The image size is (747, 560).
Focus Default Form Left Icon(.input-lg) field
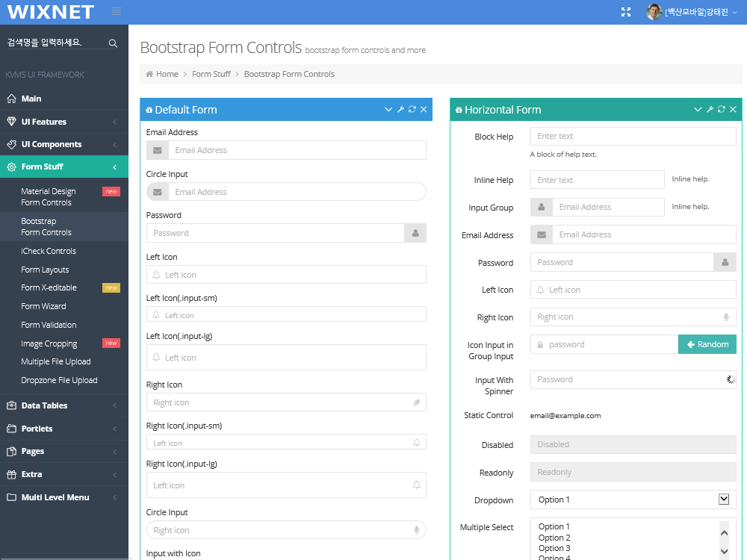(286, 357)
